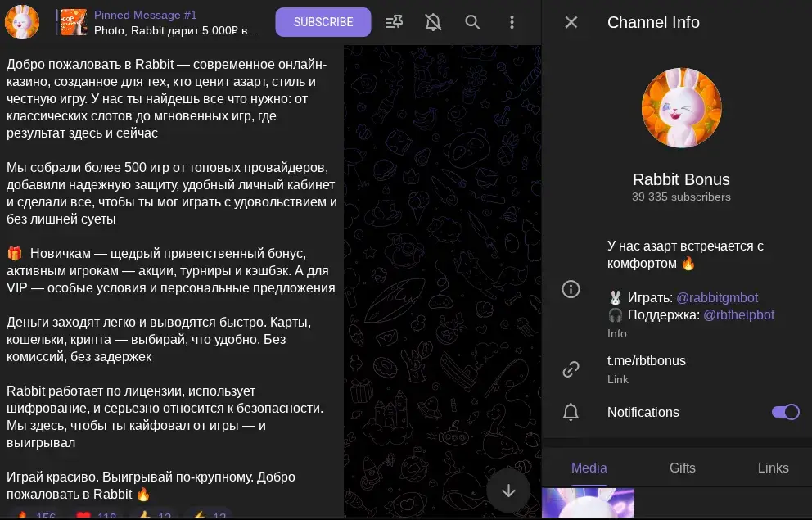Click the muted bell icon in header
Viewport: 812px width, 520px height.
pyautogui.click(x=433, y=22)
